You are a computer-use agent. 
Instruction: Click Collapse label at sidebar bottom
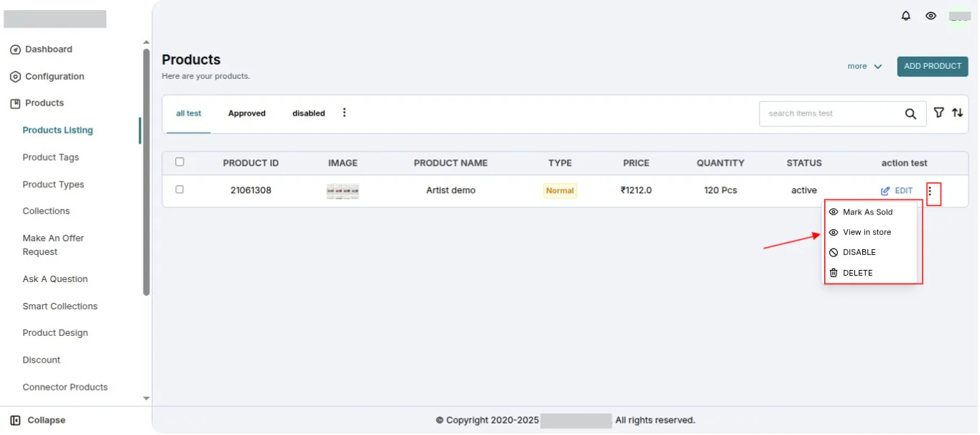coord(47,421)
